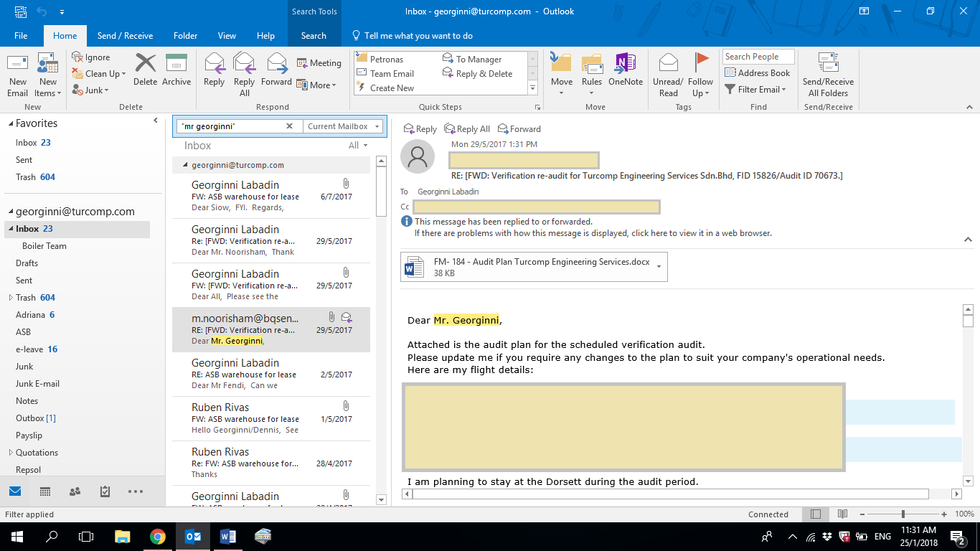Collapse the folder pane
The image size is (980, 551).
156,121
